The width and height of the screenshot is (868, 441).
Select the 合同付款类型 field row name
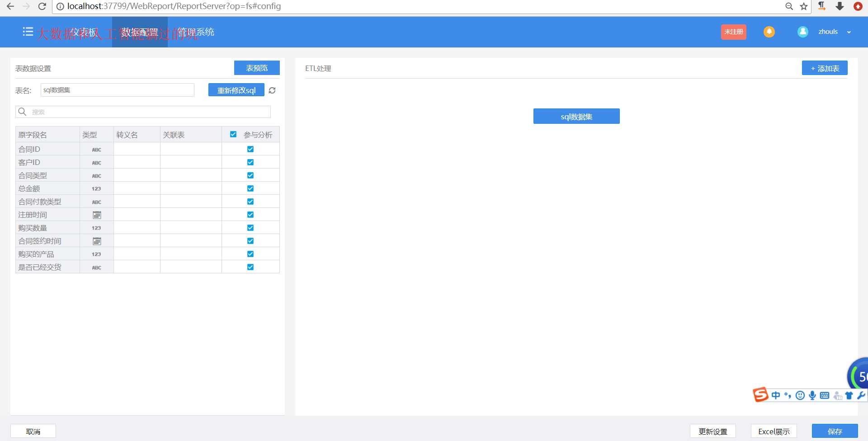tap(40, 202)
